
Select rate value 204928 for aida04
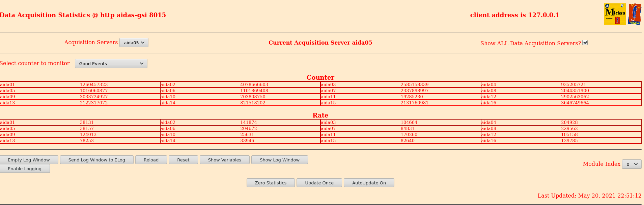569,122
